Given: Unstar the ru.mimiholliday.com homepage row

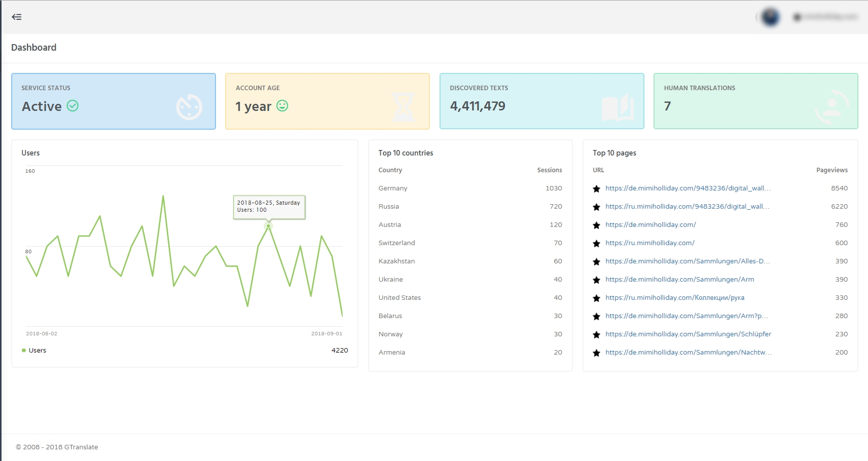Looking at the screenshot, I should point(597,243).
